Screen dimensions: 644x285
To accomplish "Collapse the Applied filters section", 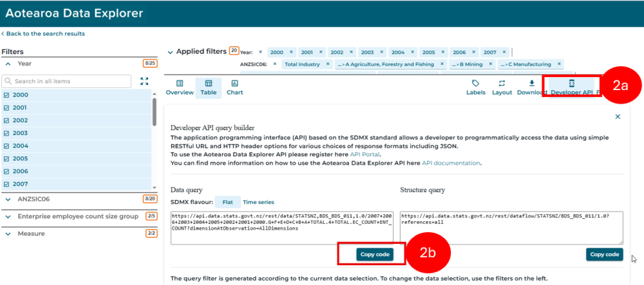I will 171,52.
